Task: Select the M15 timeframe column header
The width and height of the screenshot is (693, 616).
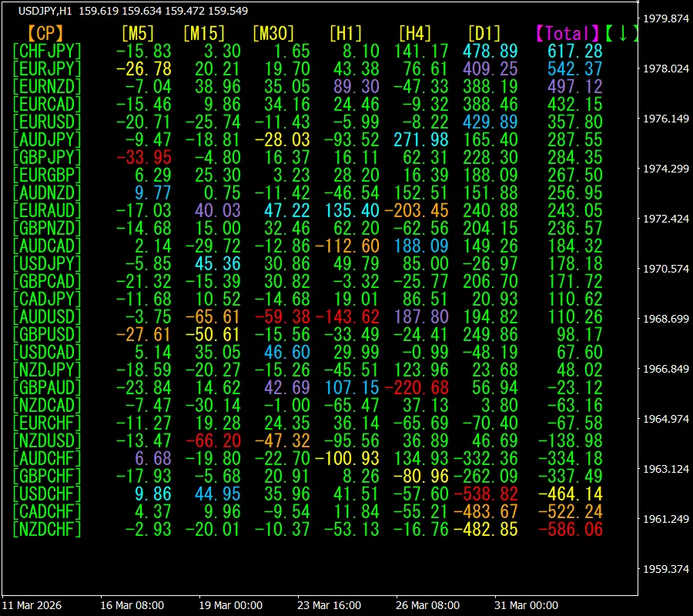Action: [x=204, y=33]
